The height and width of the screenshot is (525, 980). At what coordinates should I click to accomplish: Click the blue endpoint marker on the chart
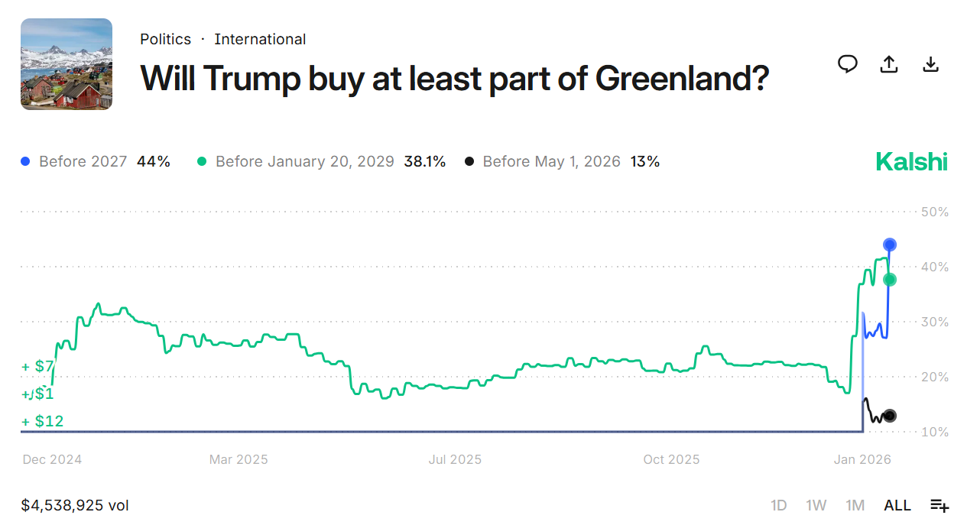(889, 245)
